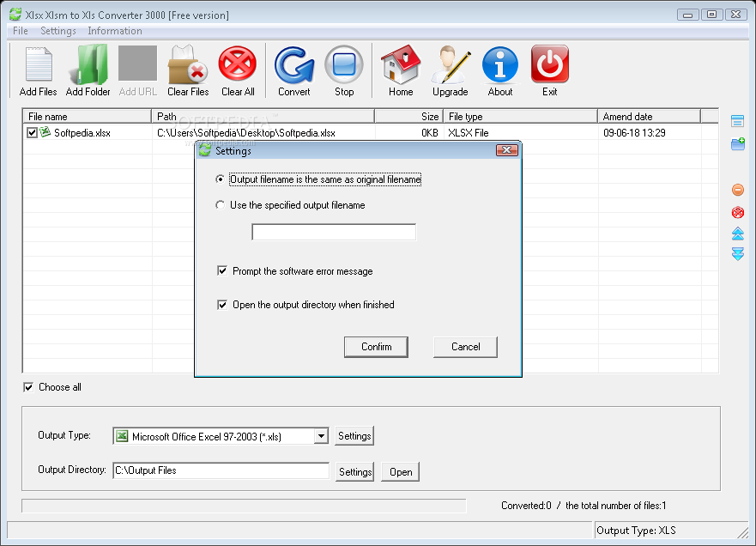Image resolution: width=756 pixels, height=546 pixels.
Task: Click the move-up arrows on right sidebar
Action: [x=737, y=233]
